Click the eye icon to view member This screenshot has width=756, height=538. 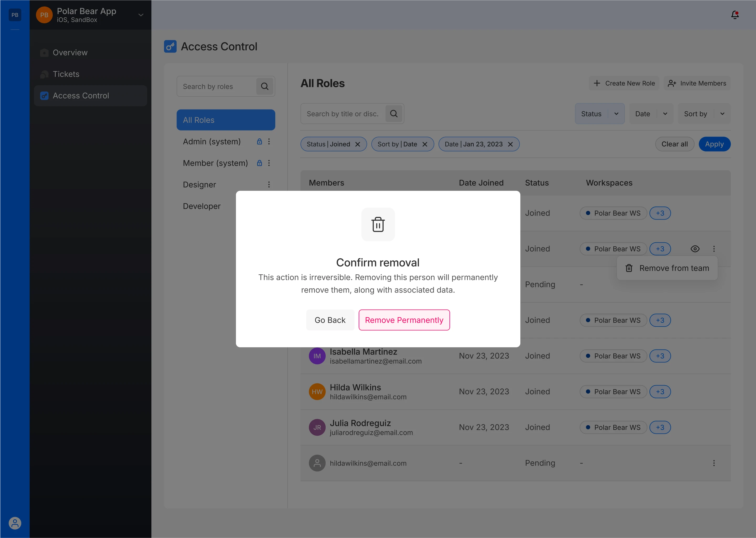click(695, 249)
